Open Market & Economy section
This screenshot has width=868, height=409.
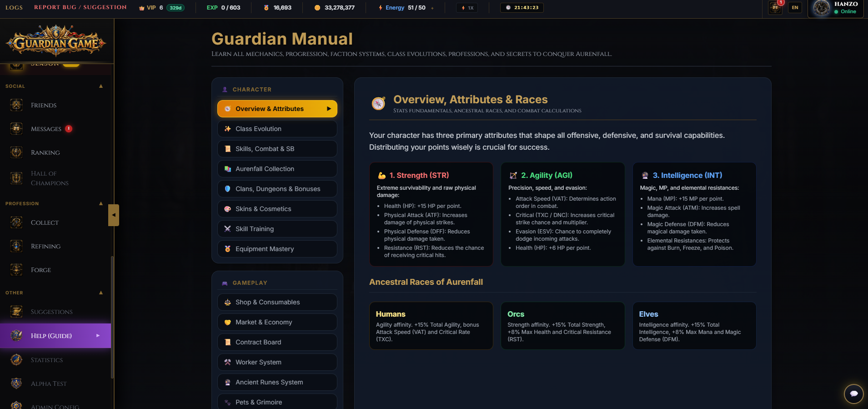point(277,322)
